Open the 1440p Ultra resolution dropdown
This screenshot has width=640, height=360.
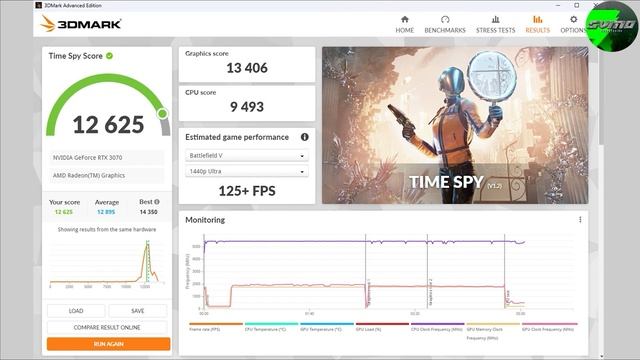[247, 171]
